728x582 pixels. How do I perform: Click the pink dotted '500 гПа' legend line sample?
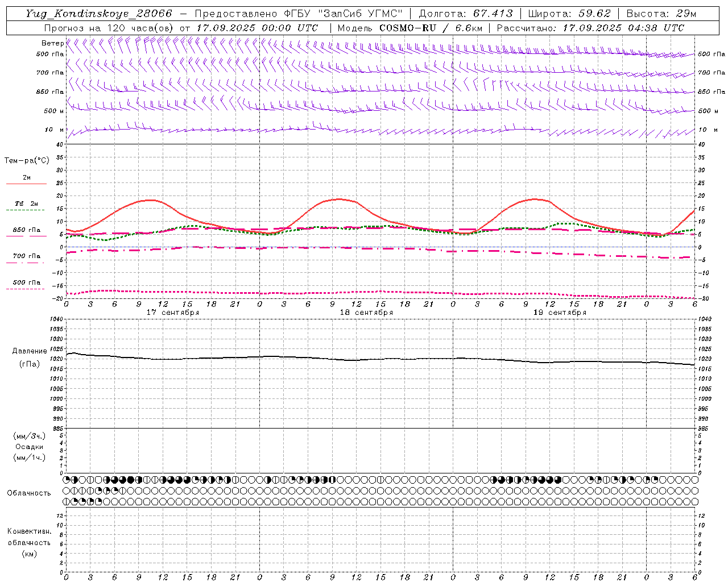click(x=25, y=289)
